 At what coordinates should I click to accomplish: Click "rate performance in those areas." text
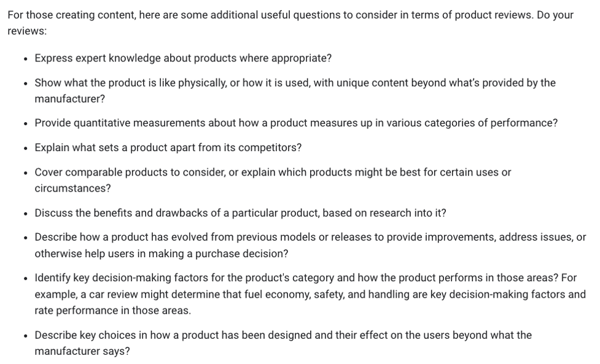click(112, 311)
